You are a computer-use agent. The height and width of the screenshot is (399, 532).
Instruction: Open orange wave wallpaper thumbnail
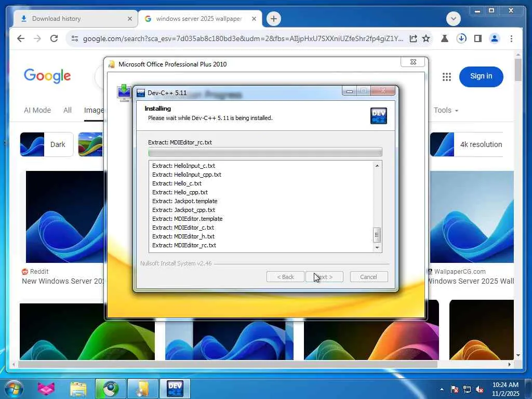click(482, 330)
